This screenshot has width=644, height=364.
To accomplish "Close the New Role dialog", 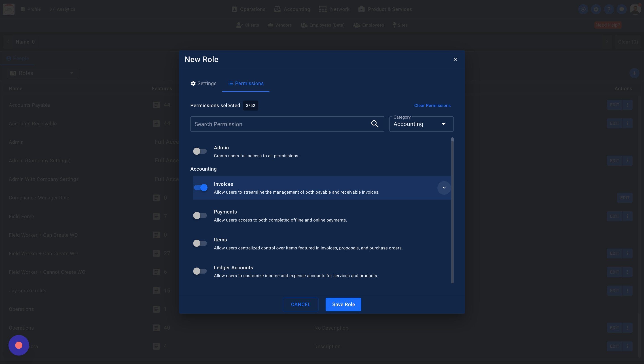I will click(x=455, y=59).
